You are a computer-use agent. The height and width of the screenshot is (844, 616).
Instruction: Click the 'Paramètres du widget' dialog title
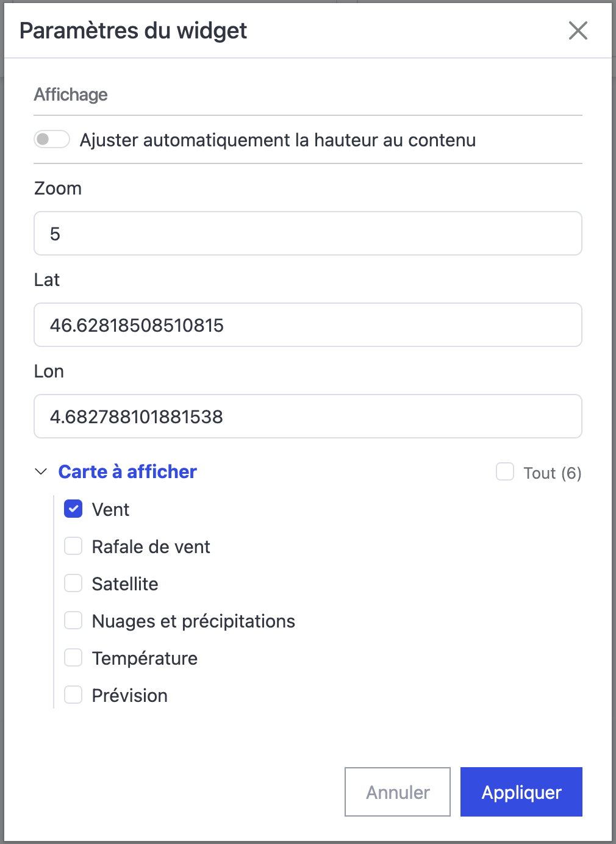(x=133, y=30)
